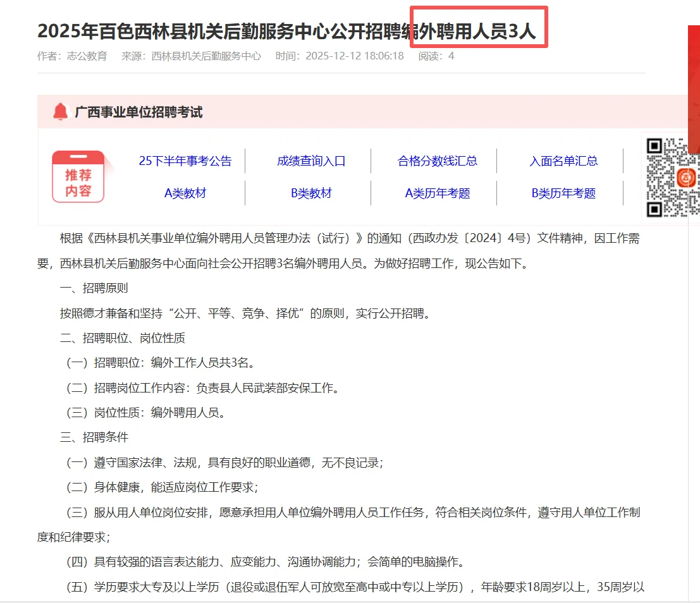Click the read count 阅读：4

[x=436, y=56]
